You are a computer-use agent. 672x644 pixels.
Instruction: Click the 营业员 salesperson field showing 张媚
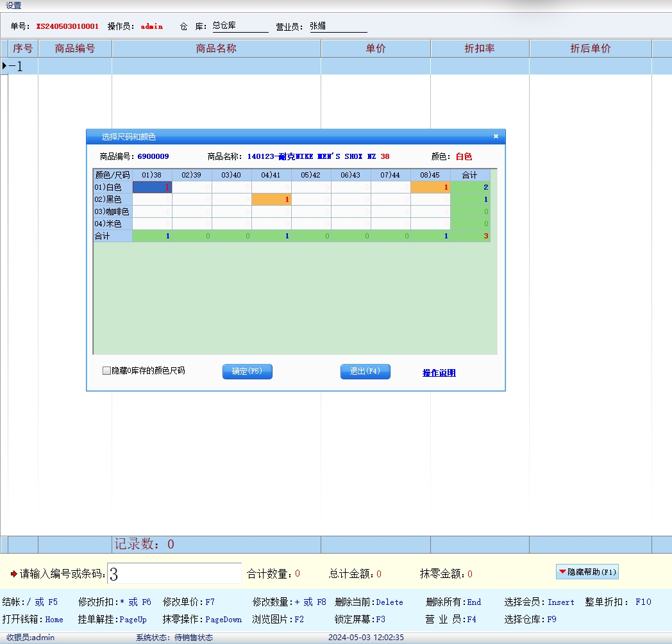click(x=338, y=26)
